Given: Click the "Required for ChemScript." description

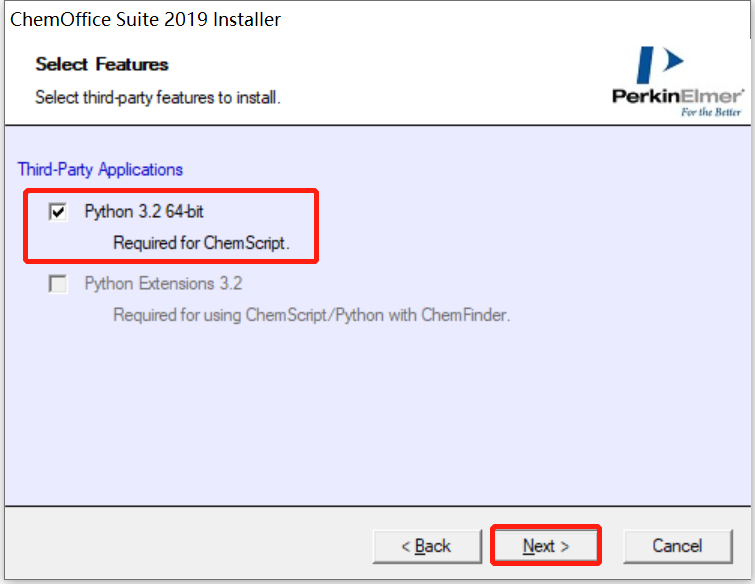Looking at the screenshot, I should tap(201, 242).
